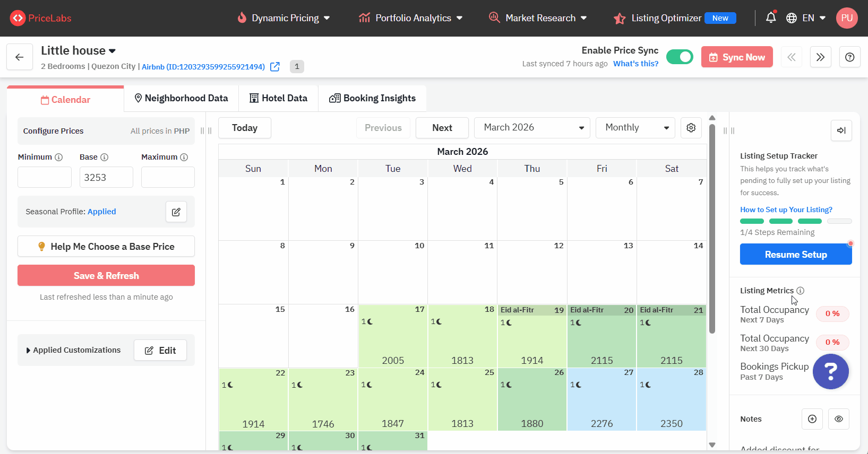Viewport: 868px width, 454px height.
Task: Add a new note with plus icon
Action: (812, 419)
